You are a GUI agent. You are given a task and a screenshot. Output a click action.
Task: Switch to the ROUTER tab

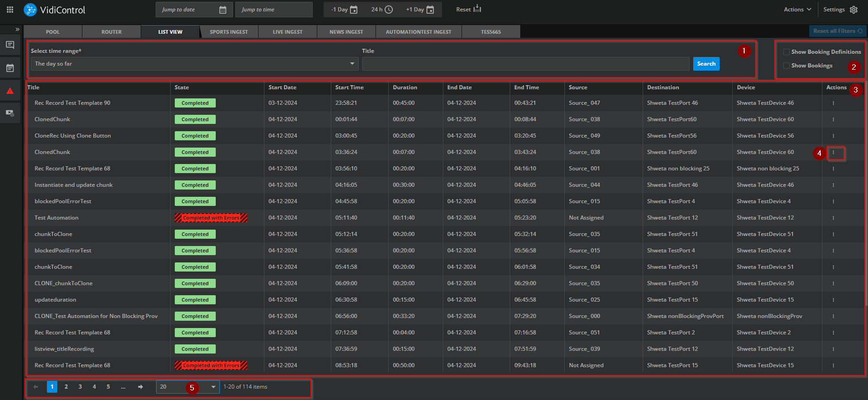pyautogui.click(x=112, y=32)
